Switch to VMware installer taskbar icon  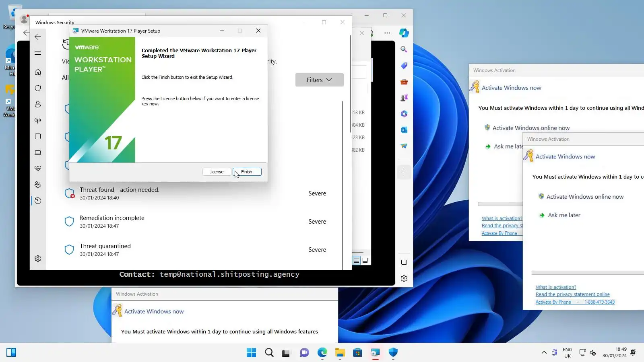pyautogui.click(x=375, y=353)
